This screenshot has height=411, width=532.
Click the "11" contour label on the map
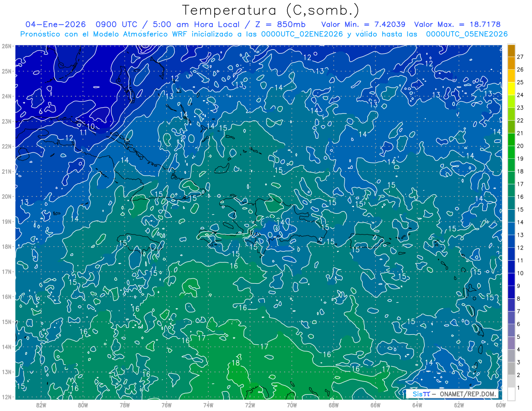click(83, 133)
